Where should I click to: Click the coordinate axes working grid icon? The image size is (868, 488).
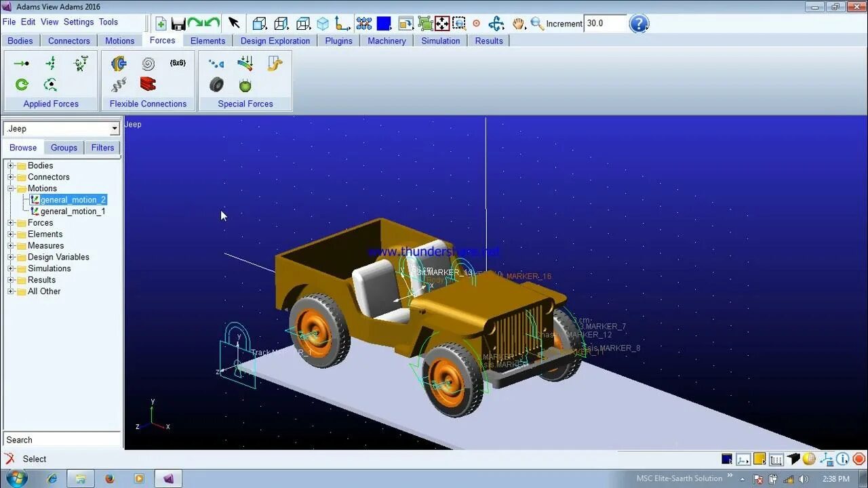[x=342, y=24]
